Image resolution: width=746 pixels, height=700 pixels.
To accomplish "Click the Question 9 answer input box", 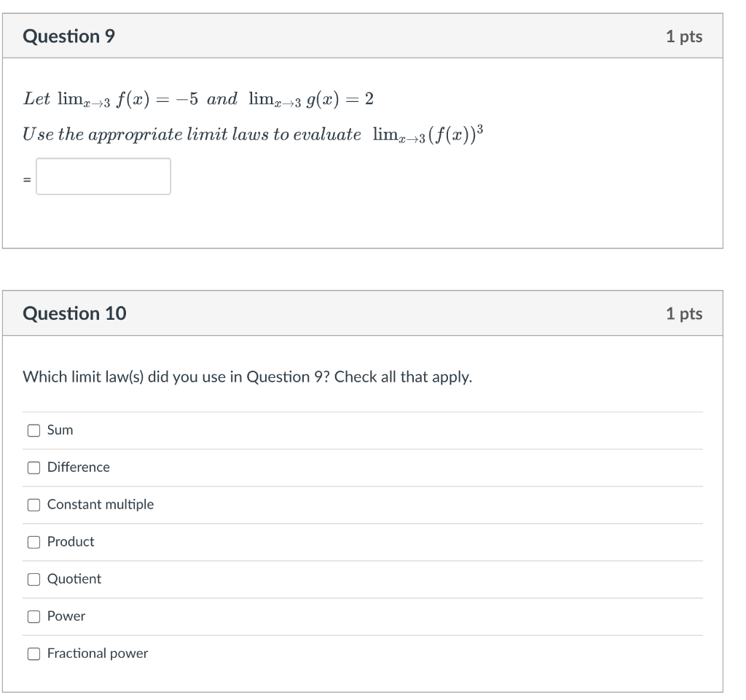I will pyautogui.click(x=103, y=176).
